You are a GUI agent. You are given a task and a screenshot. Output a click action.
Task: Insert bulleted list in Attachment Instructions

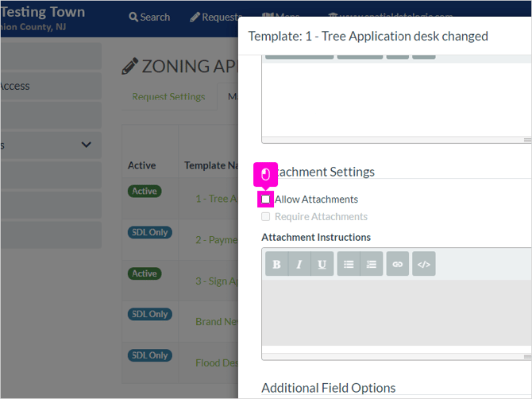point(349,264)
